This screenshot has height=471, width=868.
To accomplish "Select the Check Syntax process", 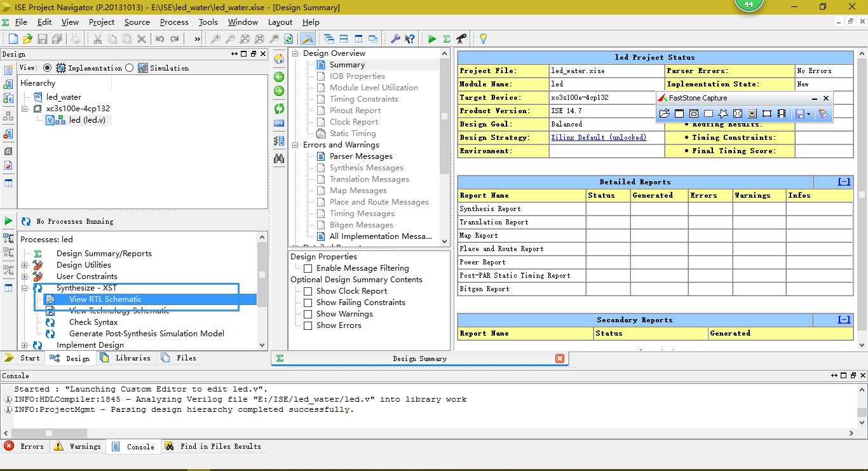I will coord(93,322).
